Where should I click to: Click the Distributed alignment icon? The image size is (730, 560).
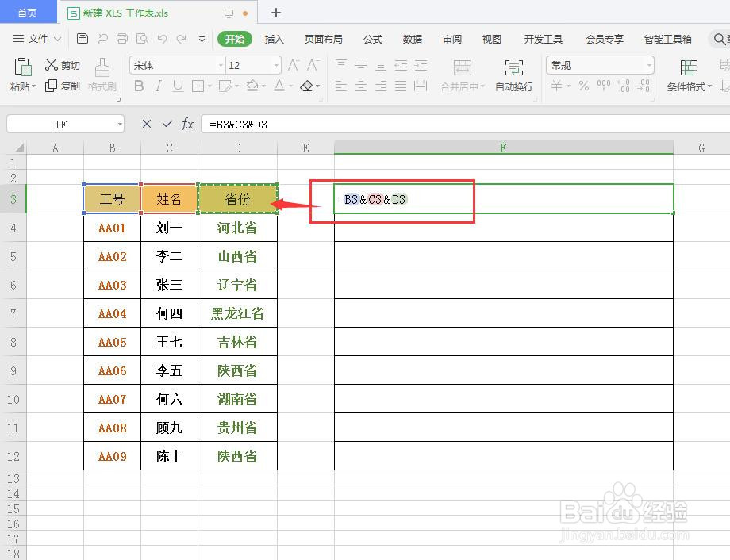[421, 86]
